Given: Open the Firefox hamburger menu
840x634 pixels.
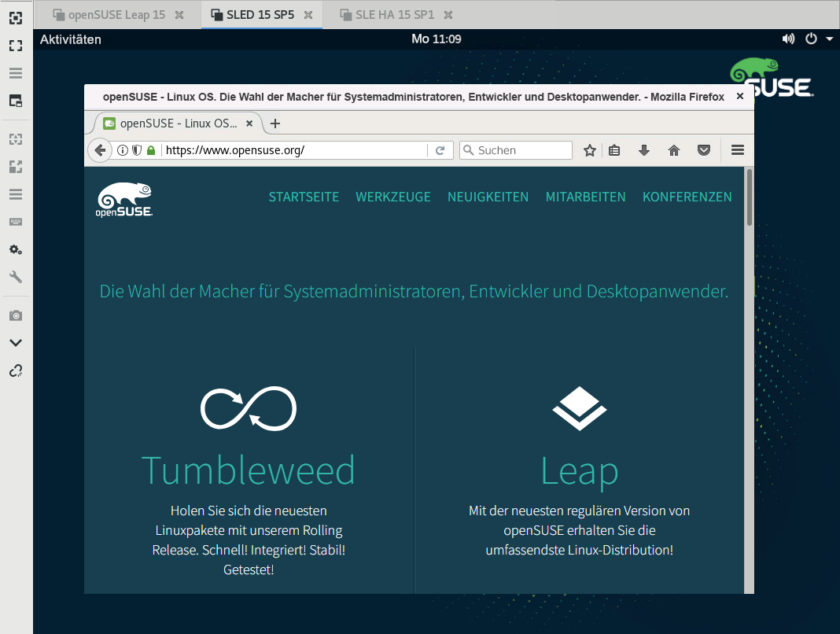Looking at the screenshot, I should click(737, 150).
